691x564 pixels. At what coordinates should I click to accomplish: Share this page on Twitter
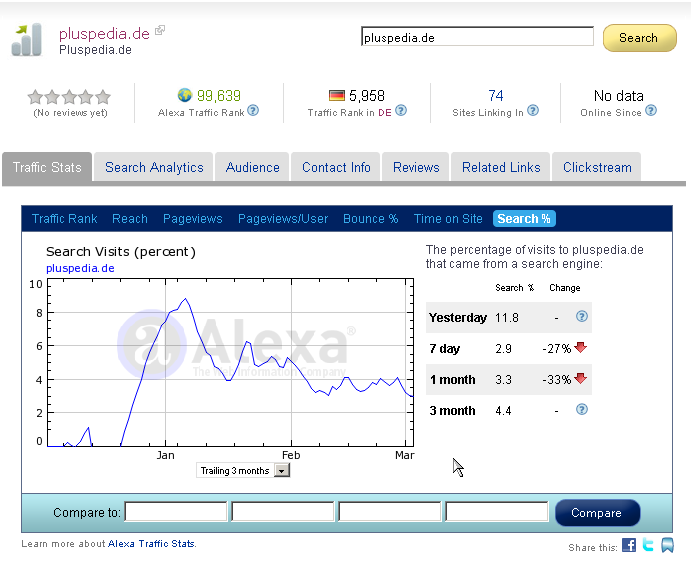pyautogui.click(x=648, y=545)
